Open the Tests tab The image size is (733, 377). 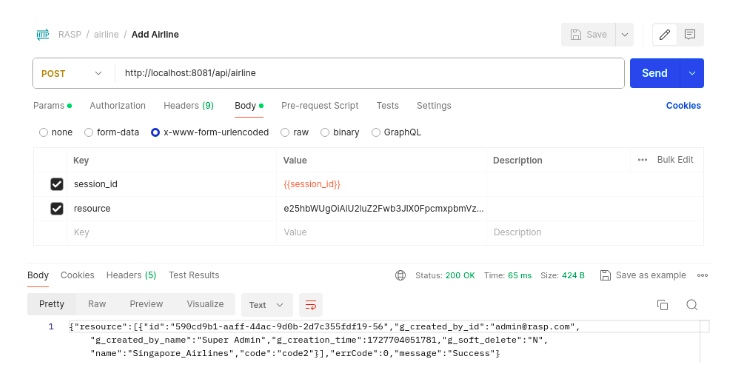(388, 106)
